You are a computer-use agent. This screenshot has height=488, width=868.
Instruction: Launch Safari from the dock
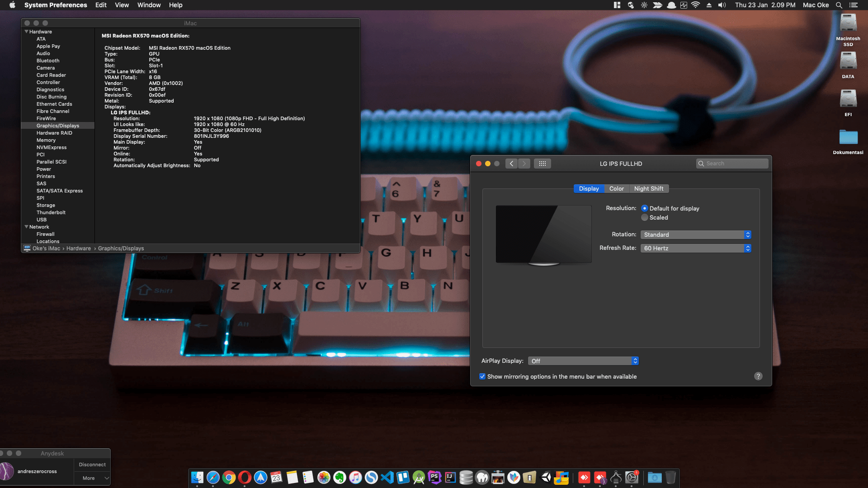click(x=213, y=477)
